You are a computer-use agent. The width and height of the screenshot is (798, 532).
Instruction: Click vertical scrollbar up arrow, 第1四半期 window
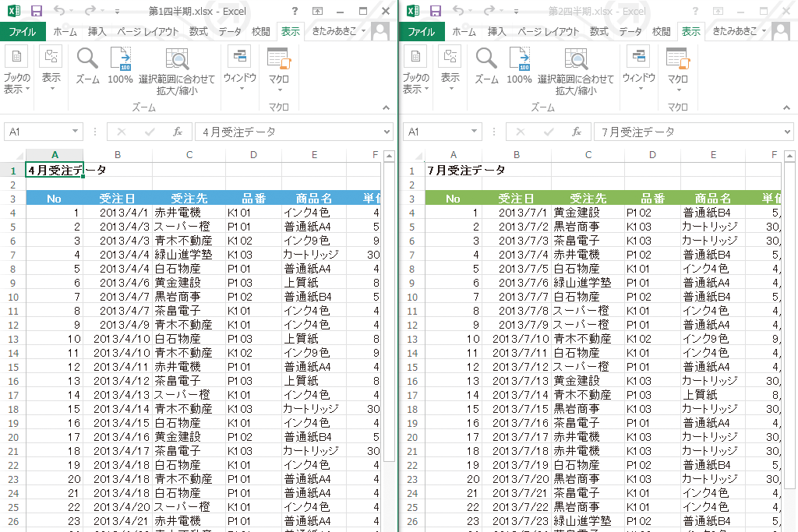coord(390,156)
